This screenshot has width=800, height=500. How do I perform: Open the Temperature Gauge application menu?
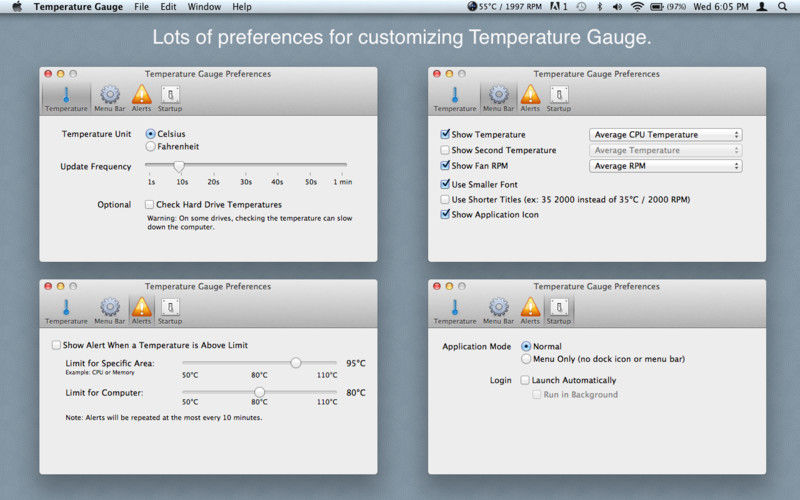(x=78, y=7)
